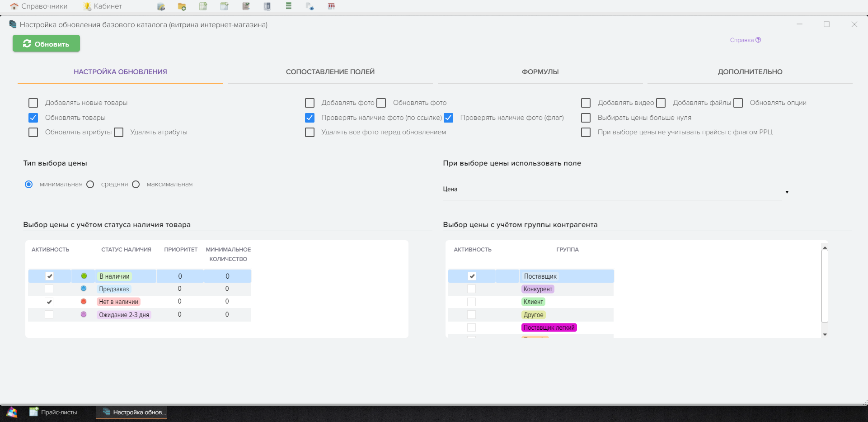
Task: Click the red shop awning toolbar icon
Action: pyautogui.click(x=331, y=6)
